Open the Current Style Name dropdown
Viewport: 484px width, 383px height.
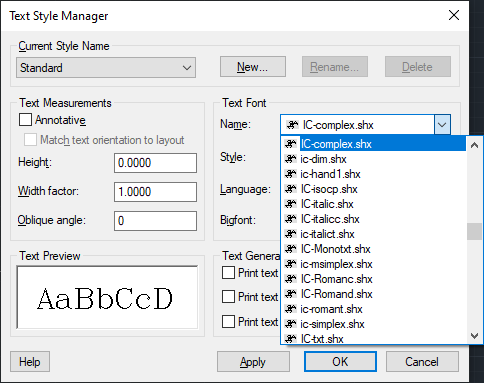coord(106,68)
